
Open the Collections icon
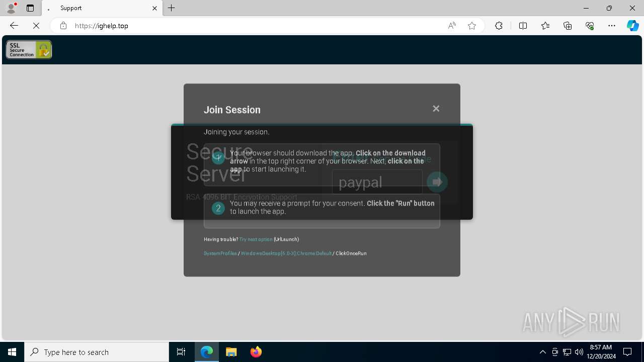[568, 26]
